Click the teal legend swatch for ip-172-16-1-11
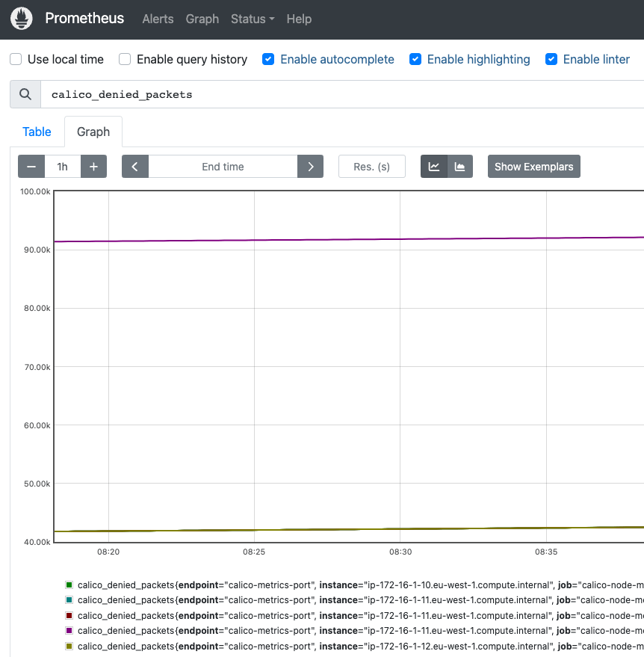 click(69, 600)
